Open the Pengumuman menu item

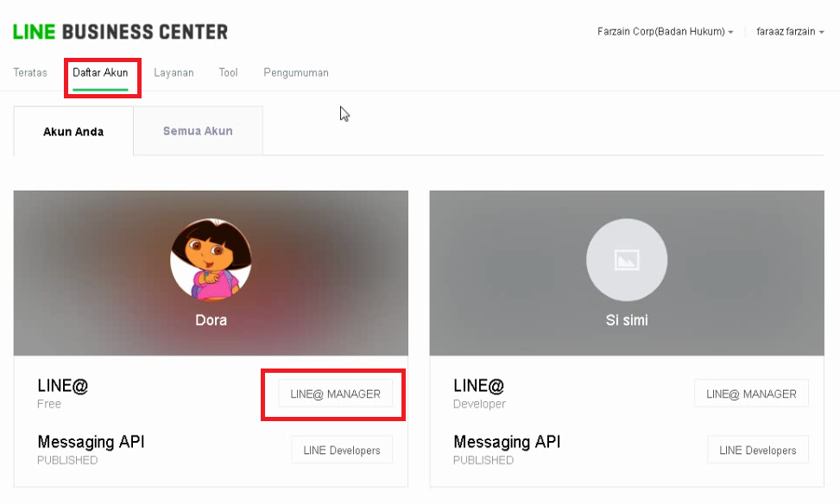coord(296,72)
